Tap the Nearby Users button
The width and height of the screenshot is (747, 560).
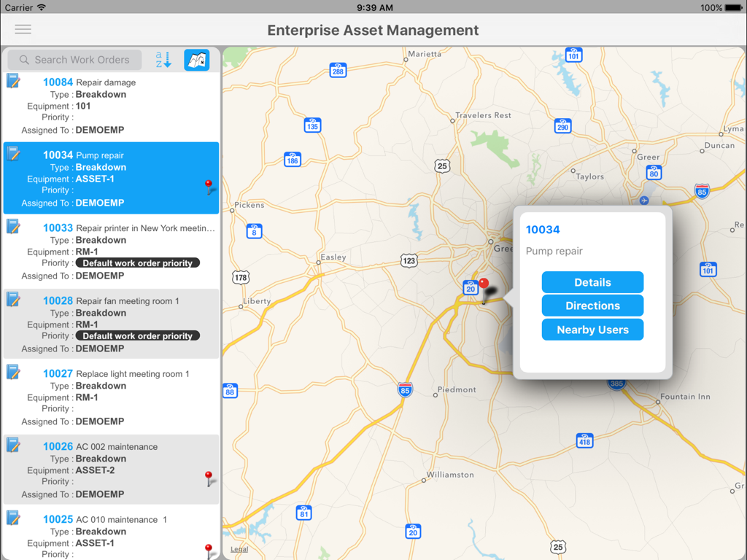point(592,330)
